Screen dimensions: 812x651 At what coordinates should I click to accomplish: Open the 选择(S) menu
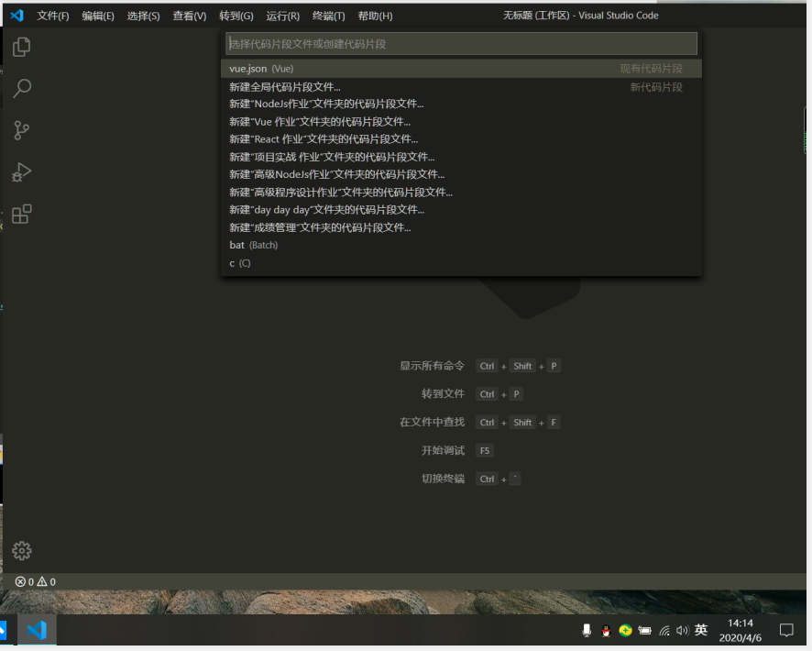pyautogui.click(x=144, y=16)
